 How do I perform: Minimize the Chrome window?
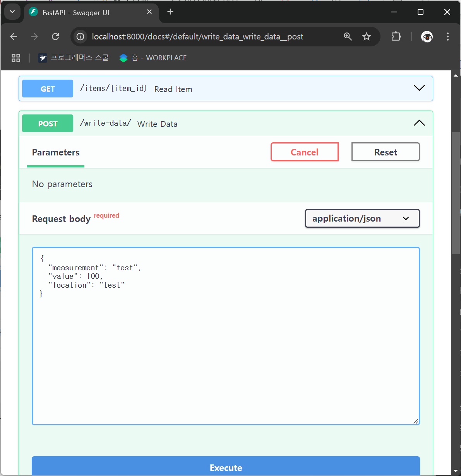pyautogui.click(x=394, y=12)
